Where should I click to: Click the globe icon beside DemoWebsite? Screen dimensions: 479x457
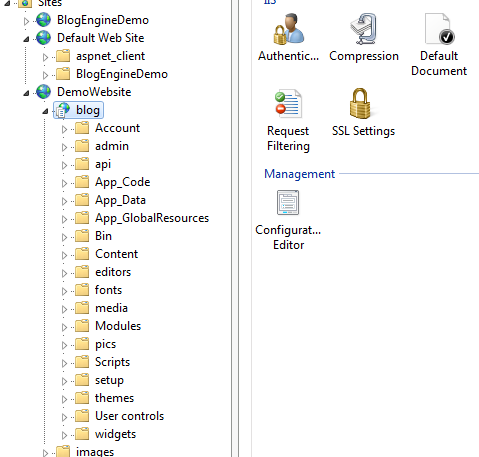pyautogui.click(x=44, y=92)
